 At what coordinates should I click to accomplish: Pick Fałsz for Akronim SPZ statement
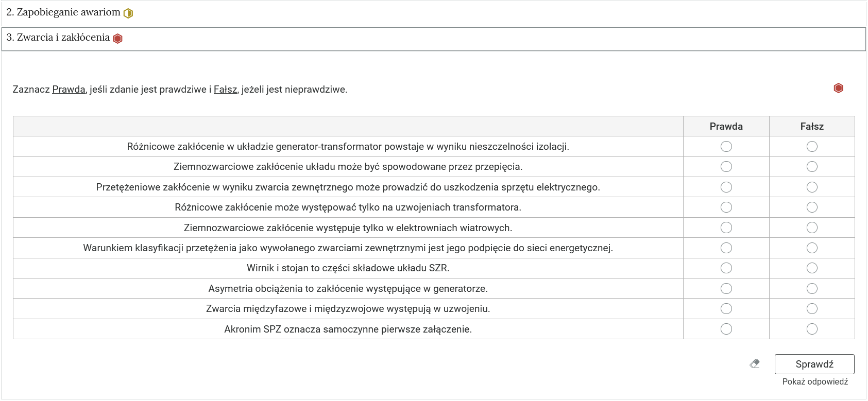812,329
